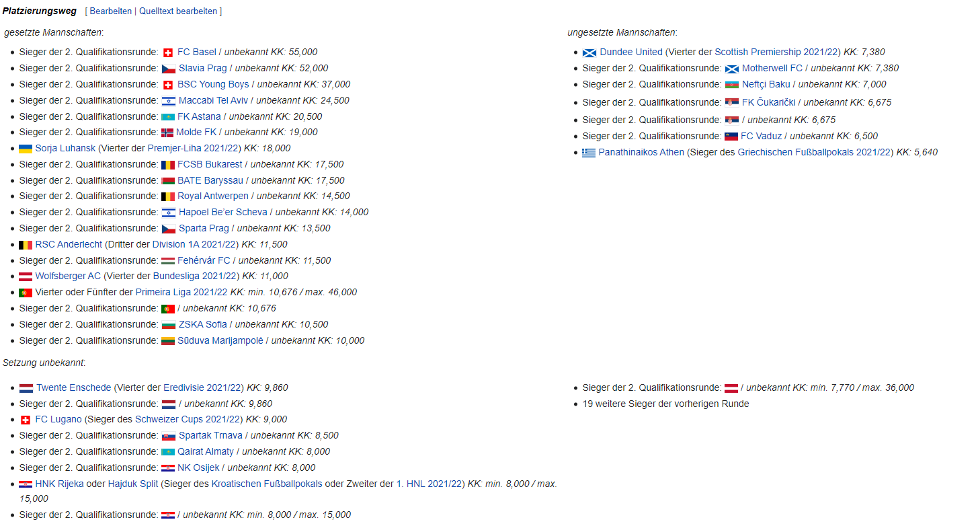
Task: Click the Austrian flag with KK min. 7,770
Action: tap(731, 388)
